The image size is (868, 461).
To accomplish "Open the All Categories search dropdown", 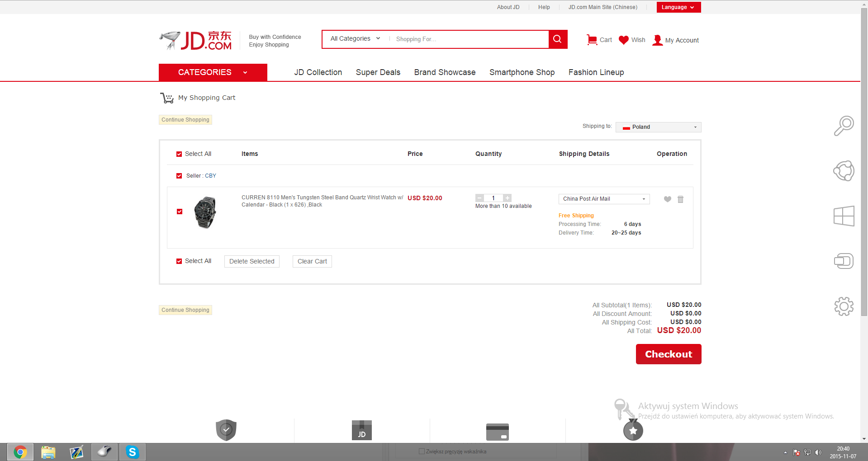I will click(x=356, y=39).
